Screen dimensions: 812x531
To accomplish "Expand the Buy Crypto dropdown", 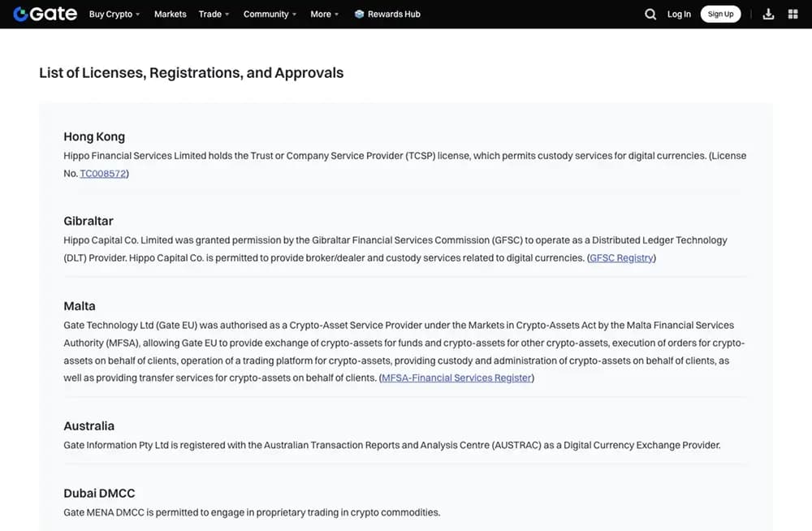I will pyautogui.click(x=114, y=14).
